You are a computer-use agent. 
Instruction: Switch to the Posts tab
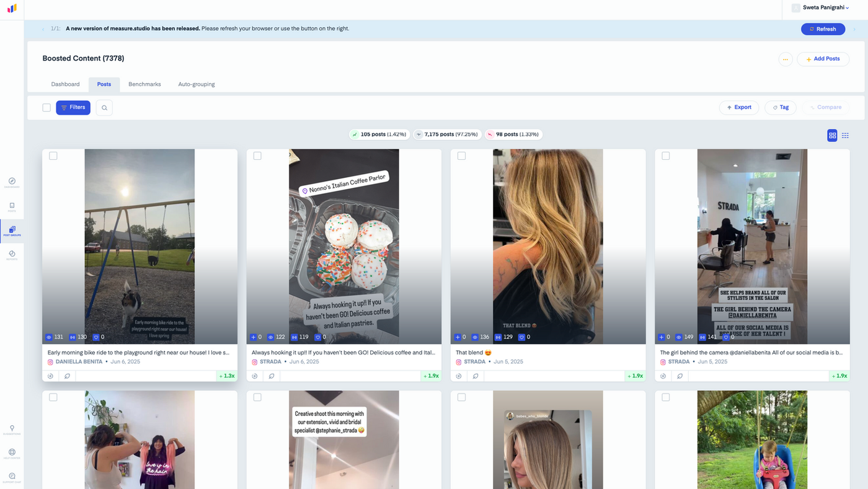[x=104, y=84]
